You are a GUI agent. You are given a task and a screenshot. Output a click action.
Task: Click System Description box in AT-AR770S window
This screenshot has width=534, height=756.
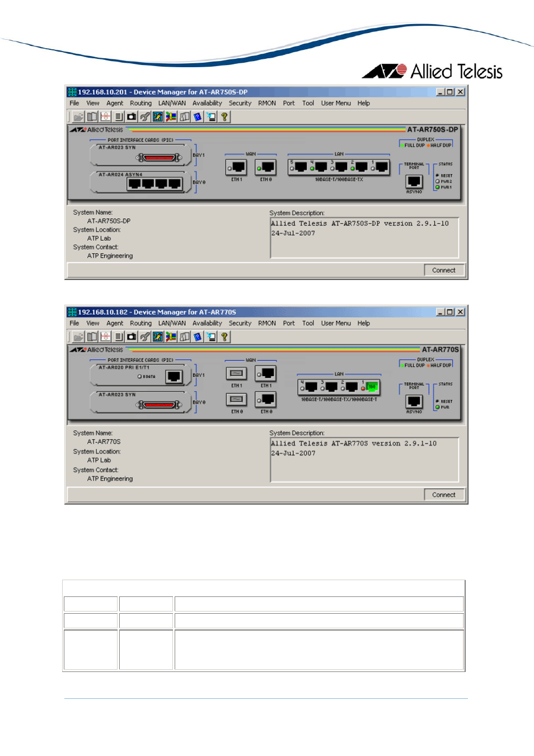point(364,460)
